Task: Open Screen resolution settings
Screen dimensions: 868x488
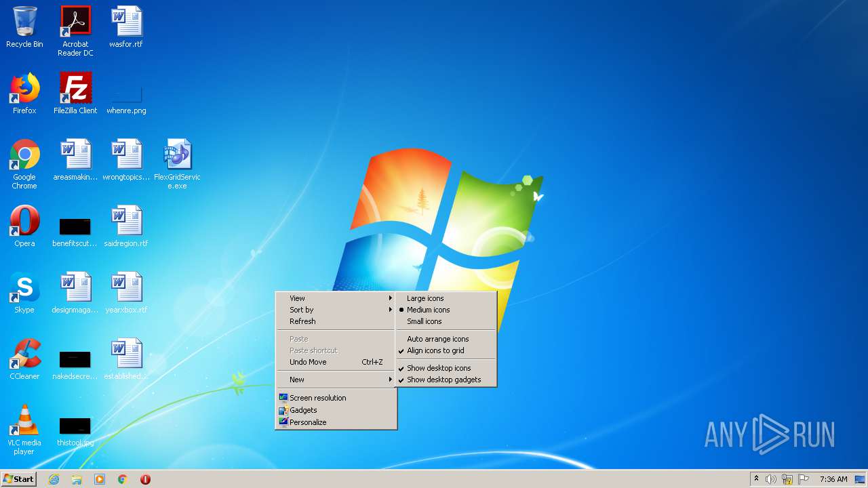Action: (x=336, y=398)
